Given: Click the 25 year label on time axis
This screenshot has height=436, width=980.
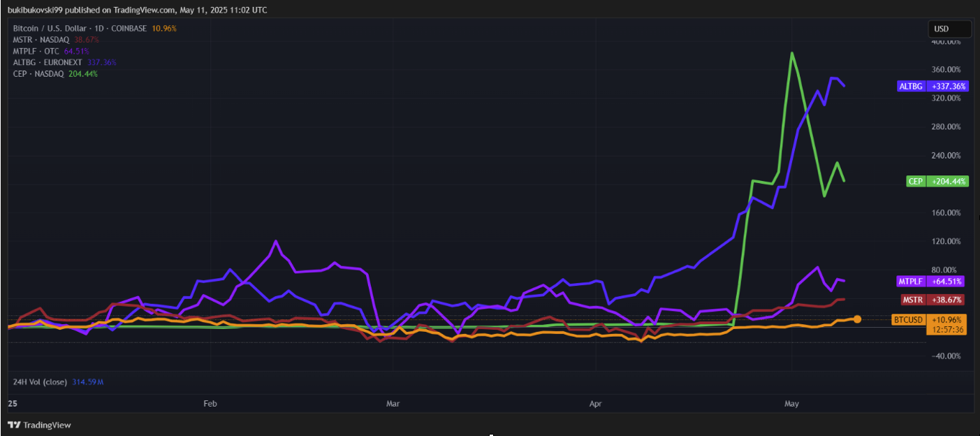Looking at the screenshot, I should coord(12,404).
